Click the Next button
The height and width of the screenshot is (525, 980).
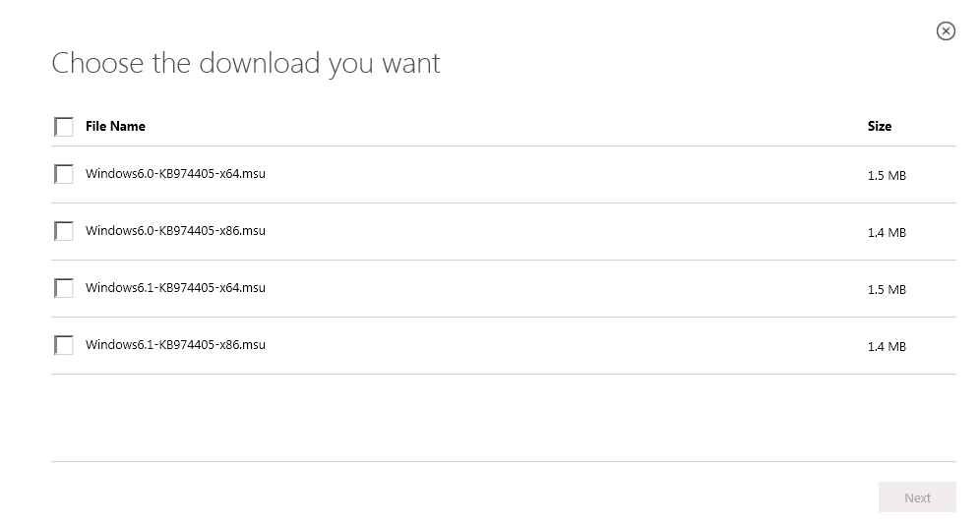tap(917, 497)
